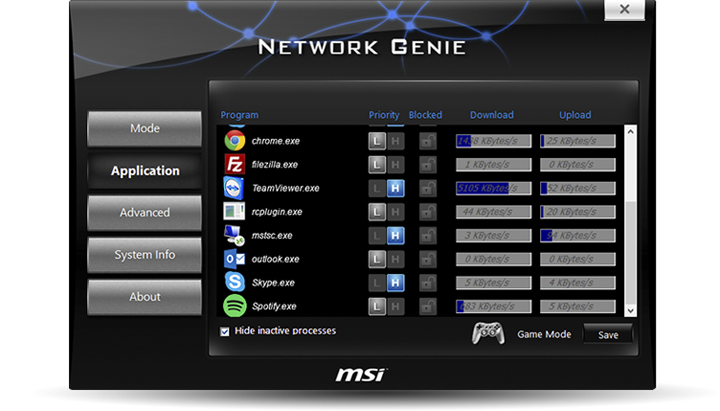Viewport: 720px width, 411px height.
Task: Block chrome.exe using its lock icon
Action: pyautogui.click(x=427, y=141)
